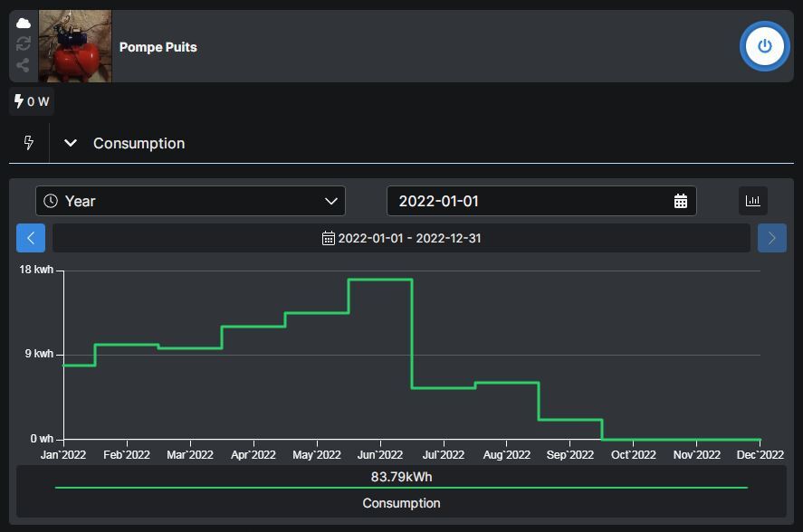This screenshot has width=803, height=532.
Task: Click the green Consumption legend line
Action: point(401,488)
